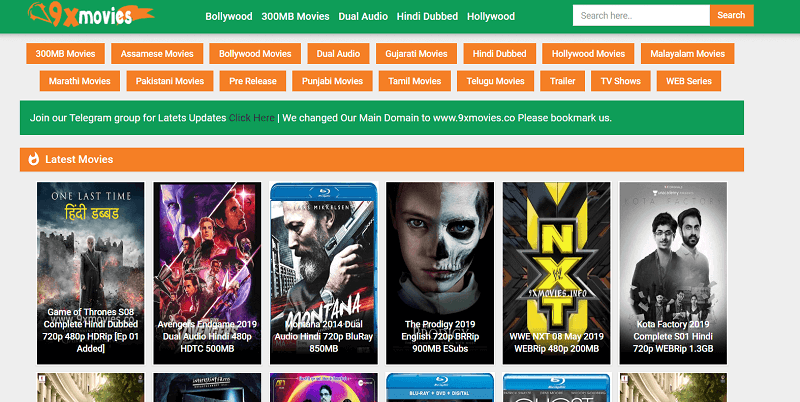800x402 pixels.
Task: Click the flame icon beside Latest Movies
Action: point(34,159)
